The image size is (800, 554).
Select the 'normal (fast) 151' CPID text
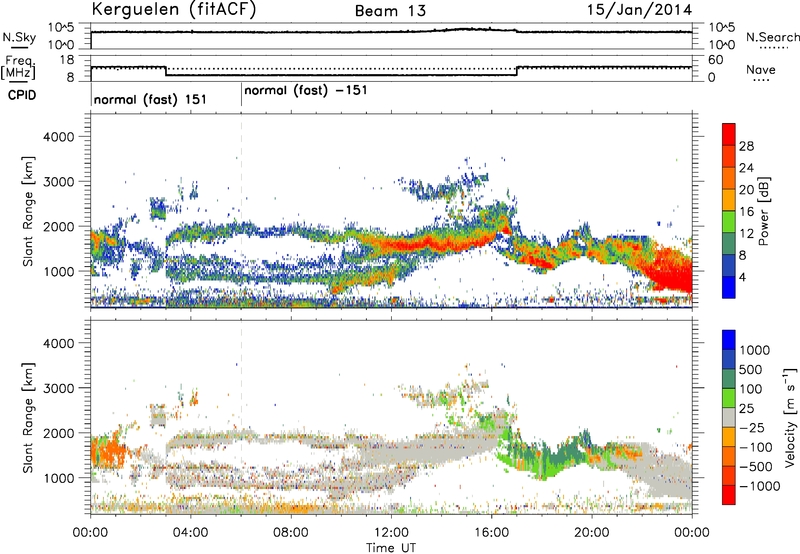[150, 99]
